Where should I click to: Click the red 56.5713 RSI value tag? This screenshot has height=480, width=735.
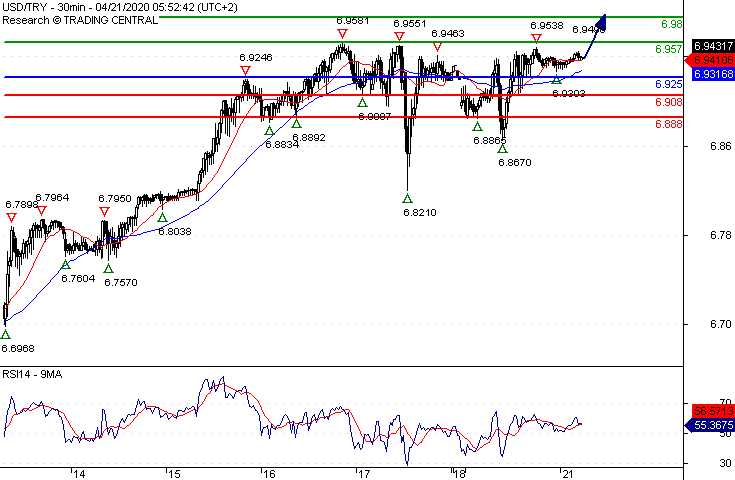click(713, 411)
